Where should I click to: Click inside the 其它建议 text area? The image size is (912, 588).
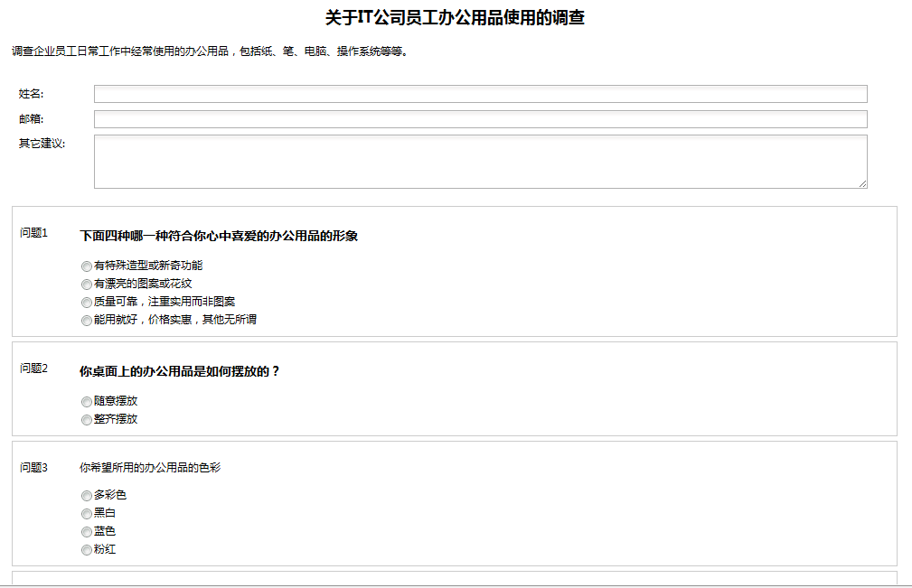tap(480, 162)
